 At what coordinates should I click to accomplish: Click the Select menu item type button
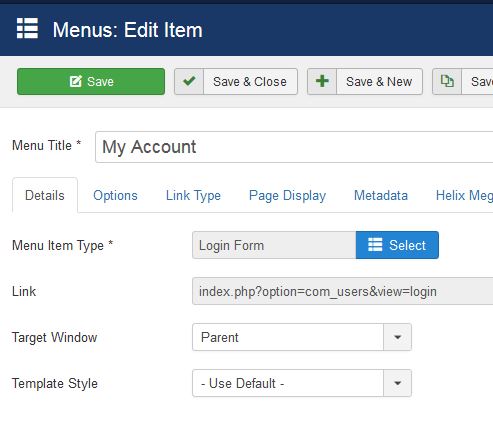coord(397,245)
